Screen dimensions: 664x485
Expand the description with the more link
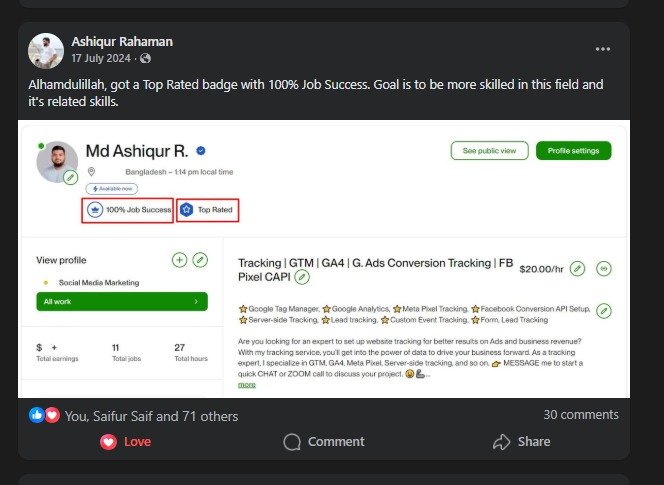point(246,384)
